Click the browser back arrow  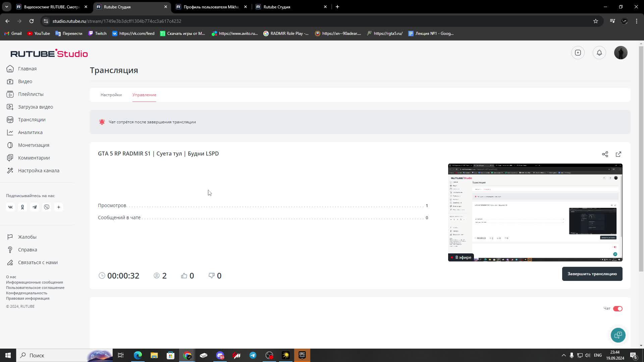7,21
